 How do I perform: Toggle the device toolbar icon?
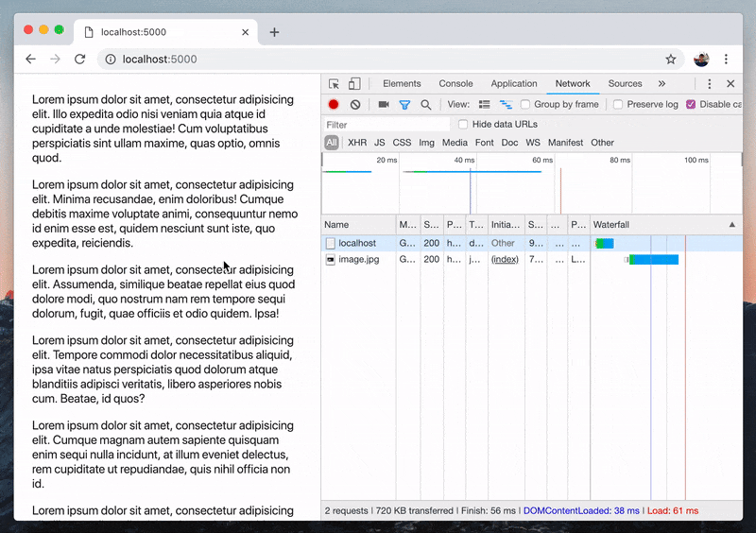tap(354, 84)
